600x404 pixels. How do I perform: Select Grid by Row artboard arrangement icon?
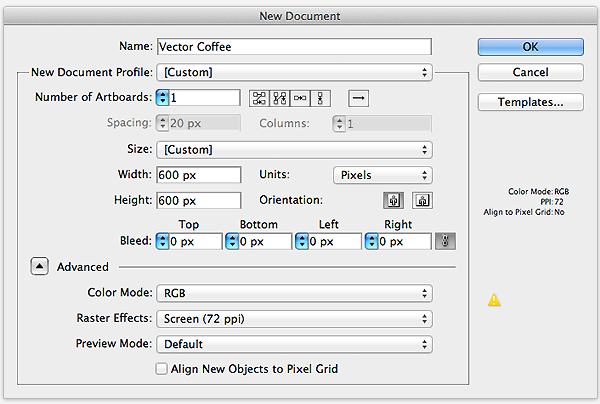coord(259,98)
